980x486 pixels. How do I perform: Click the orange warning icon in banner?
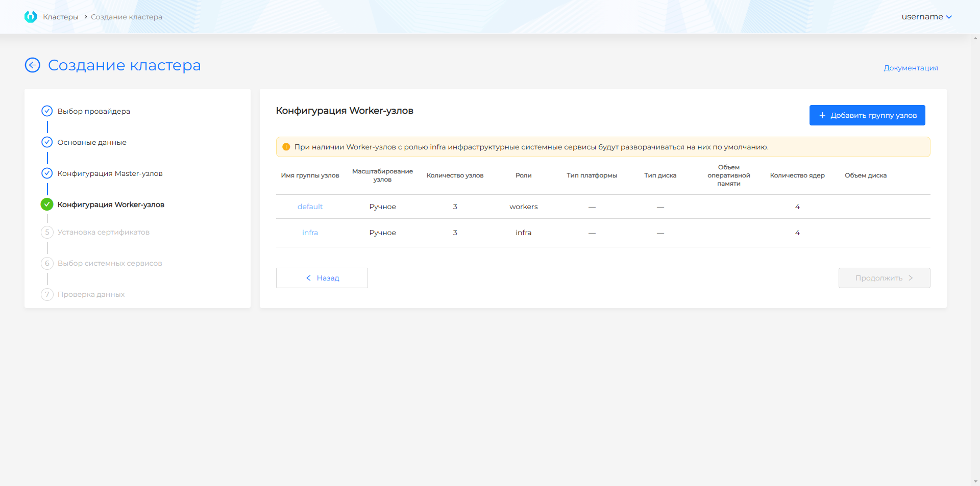[286, 147]
